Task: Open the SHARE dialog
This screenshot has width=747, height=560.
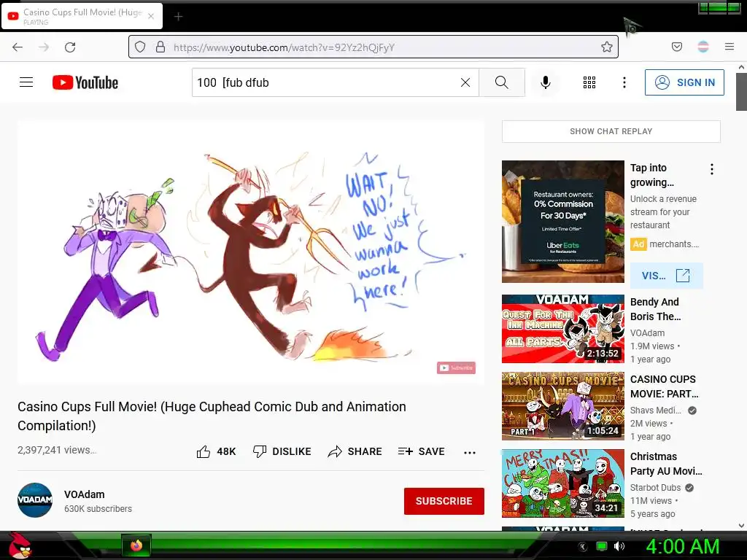Action: point(355,451)
